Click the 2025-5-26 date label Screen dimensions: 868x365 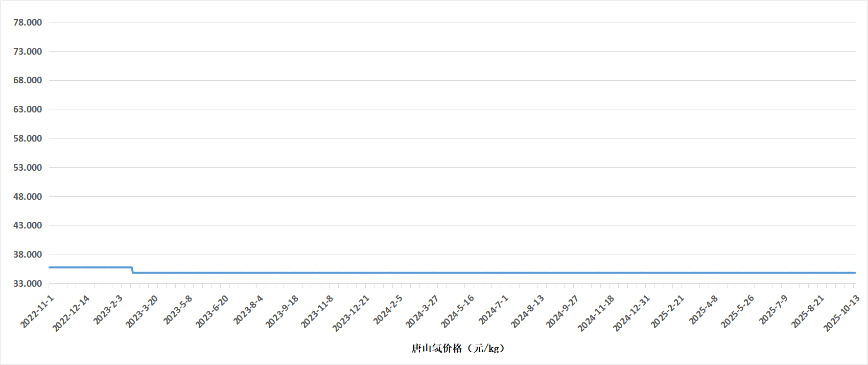pyautogui.click(x=737, y=311)
